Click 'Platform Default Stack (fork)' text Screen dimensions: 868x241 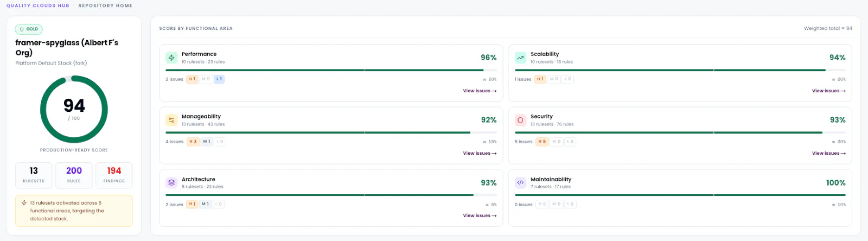click(51, 63)
